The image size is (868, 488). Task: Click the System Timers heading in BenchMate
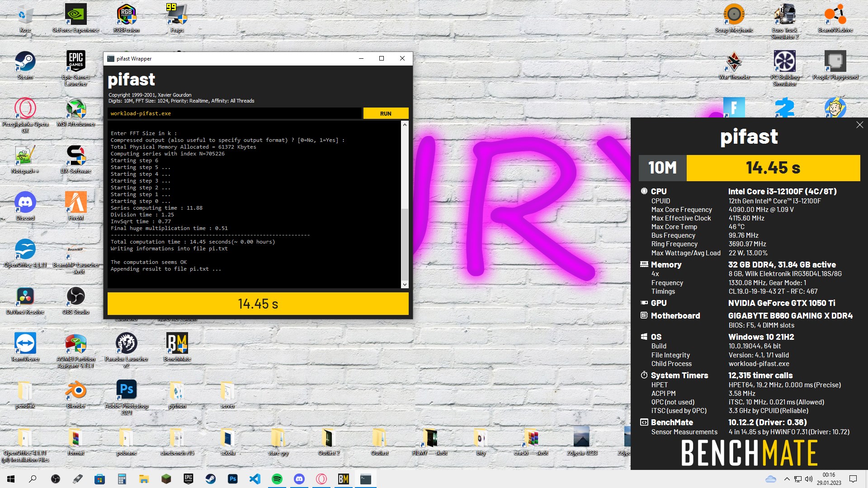[679, 375]
